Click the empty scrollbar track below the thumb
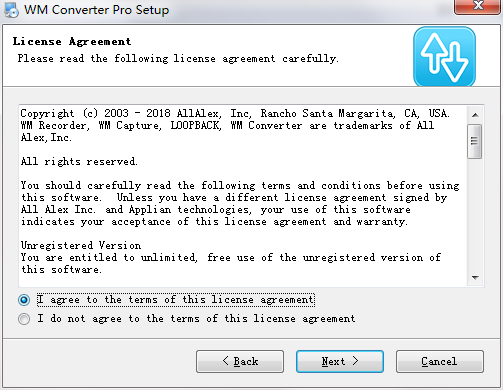 (475, 214)
